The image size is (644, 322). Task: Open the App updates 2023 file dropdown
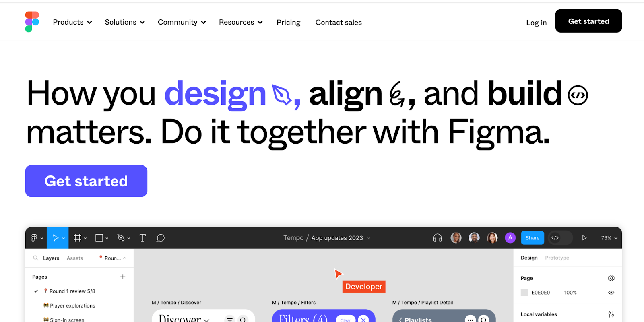coord(341,238)
